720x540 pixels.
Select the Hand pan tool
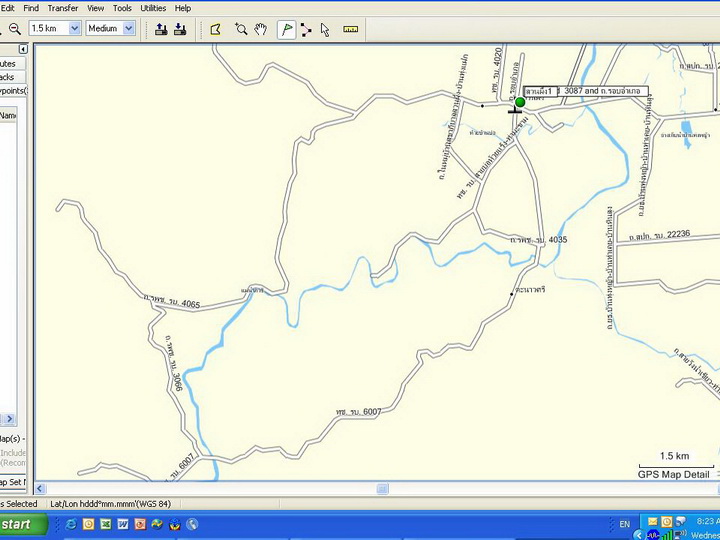point(261,29)
